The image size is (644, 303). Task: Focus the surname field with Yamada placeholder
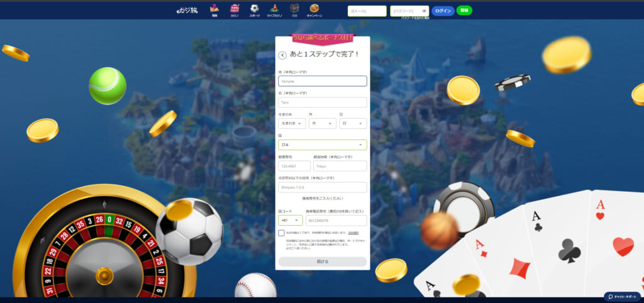tap(323, 81)
